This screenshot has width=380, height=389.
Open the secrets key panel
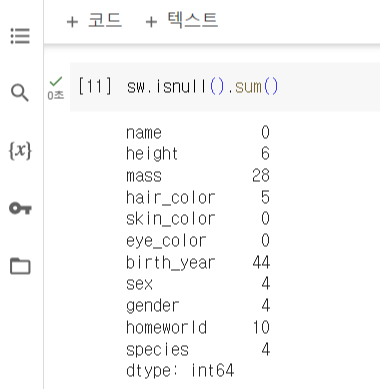[x=20, y=209]
